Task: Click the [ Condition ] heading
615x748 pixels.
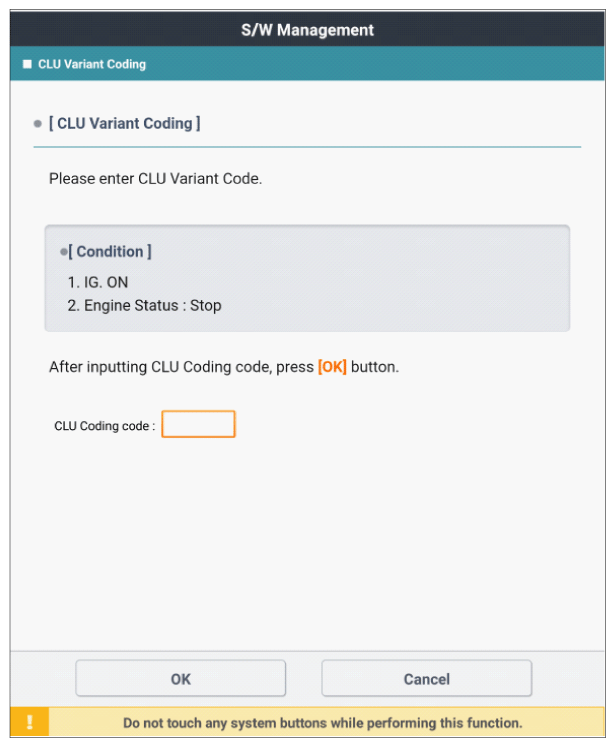Action: click(x=111, y=251)
